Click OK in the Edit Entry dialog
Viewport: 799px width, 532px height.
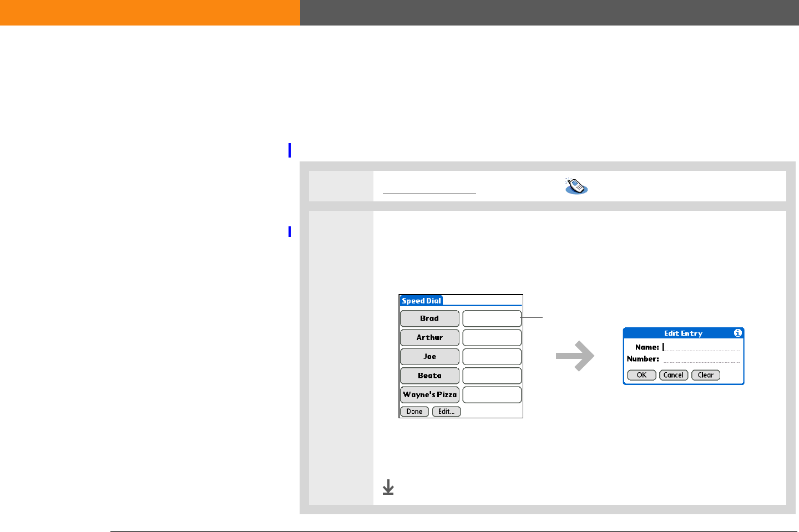pos(641,375)
